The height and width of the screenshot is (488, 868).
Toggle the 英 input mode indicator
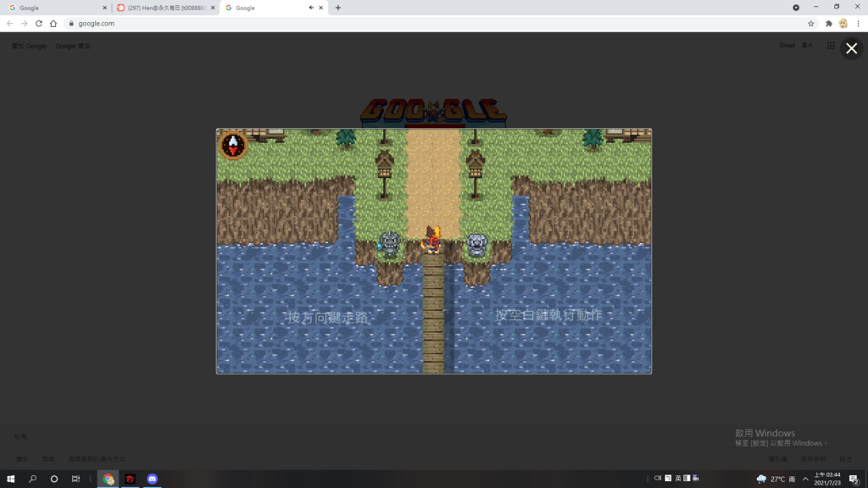point(678,478)
